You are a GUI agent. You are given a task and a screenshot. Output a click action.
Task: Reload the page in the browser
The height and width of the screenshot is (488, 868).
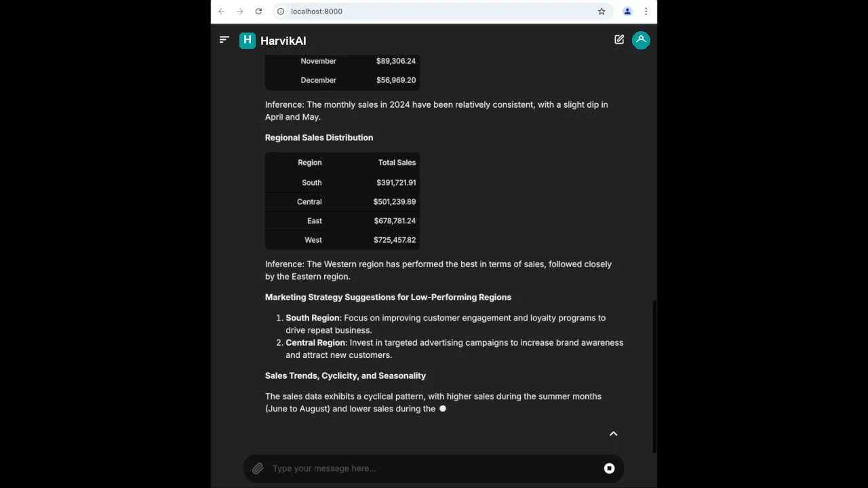[x=258, y=12]
